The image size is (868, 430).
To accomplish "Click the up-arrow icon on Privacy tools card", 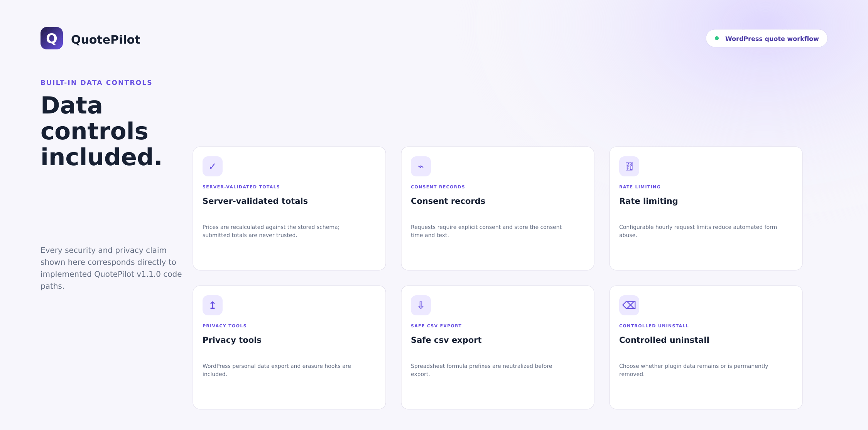I will click(x=213, y=305).
